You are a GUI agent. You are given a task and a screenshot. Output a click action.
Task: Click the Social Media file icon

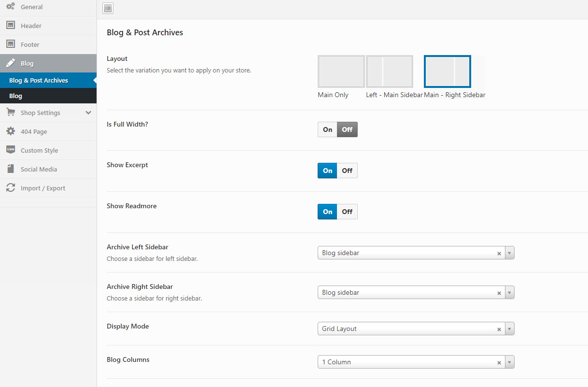pos(11,169)
